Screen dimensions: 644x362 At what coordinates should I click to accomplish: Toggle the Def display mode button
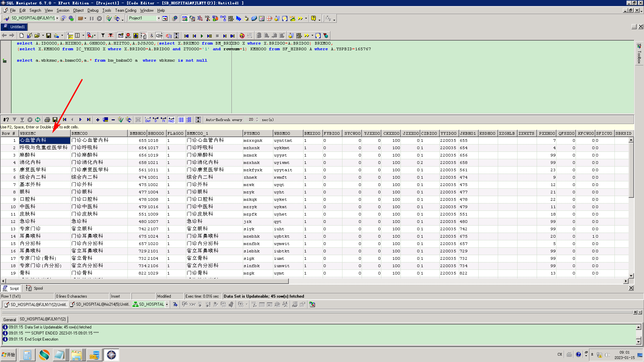(x=148, y=120)
